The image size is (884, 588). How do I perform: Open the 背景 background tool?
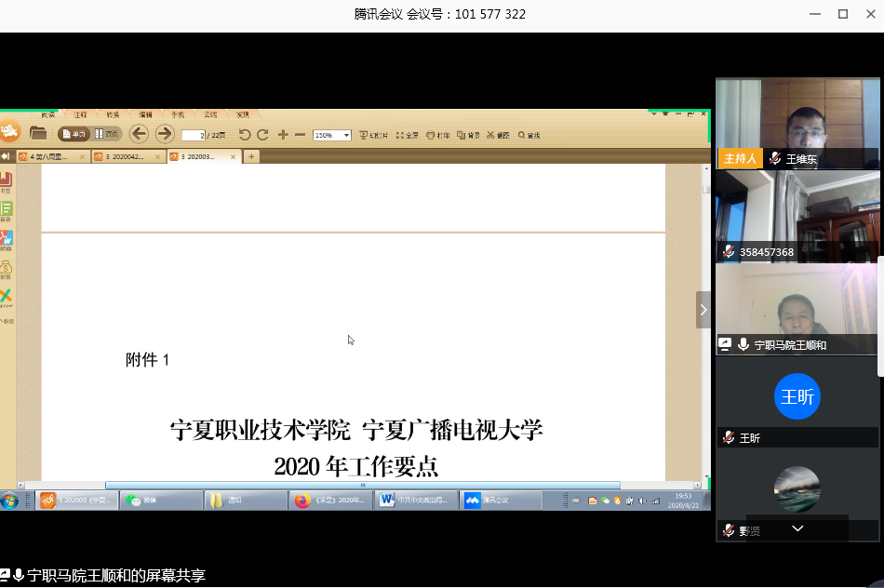[x=468, y=135]
